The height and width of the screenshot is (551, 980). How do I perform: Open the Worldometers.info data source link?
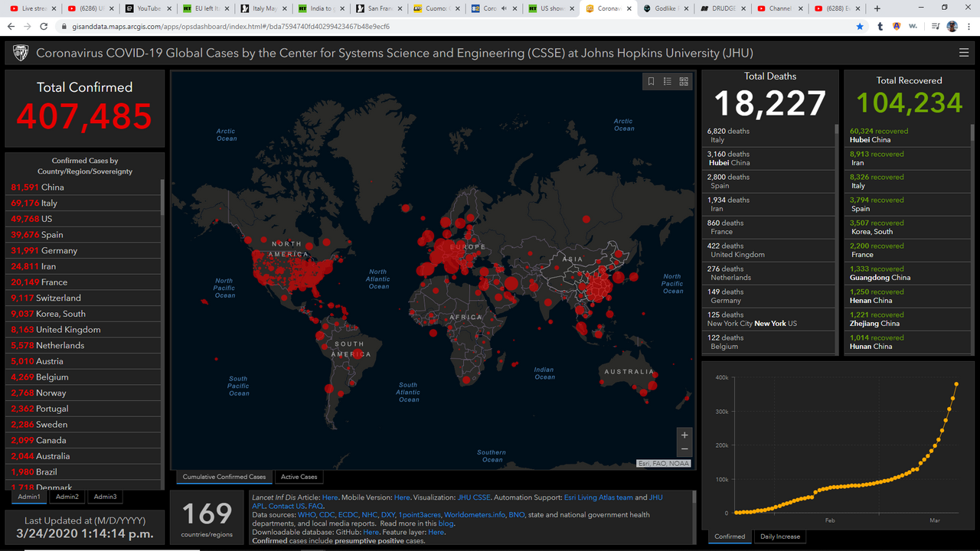(474, 515)
